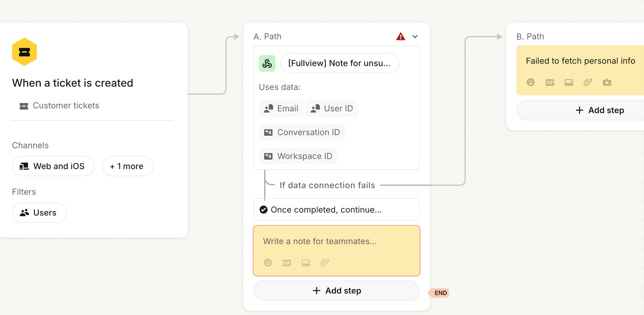Select the Web and iOS channel pill
This screenshot has width=644, height=315.
[53, 166]
